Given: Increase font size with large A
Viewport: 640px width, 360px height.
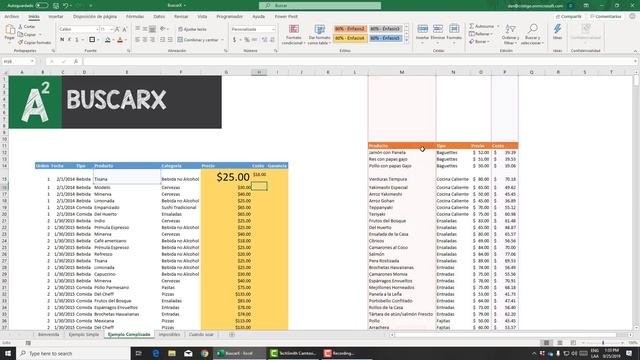Looking at the screenshot, I should point(118,29).
